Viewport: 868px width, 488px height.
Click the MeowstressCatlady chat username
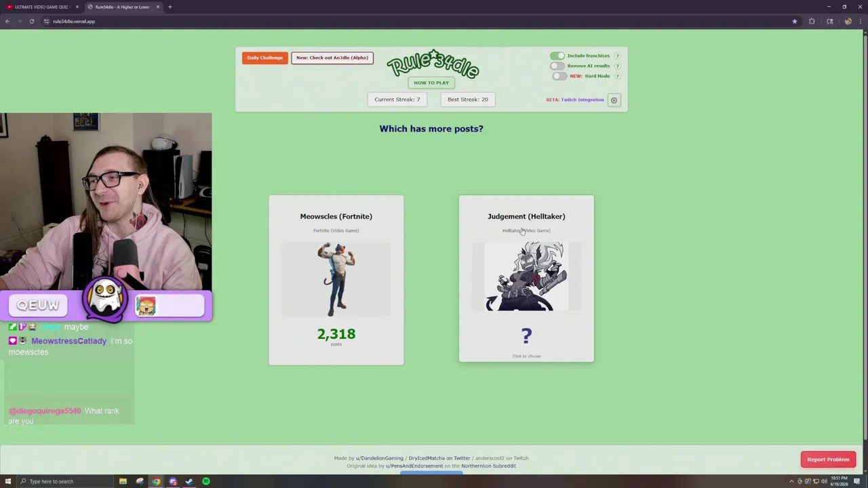pyautogui.click(x=68, y=341)
